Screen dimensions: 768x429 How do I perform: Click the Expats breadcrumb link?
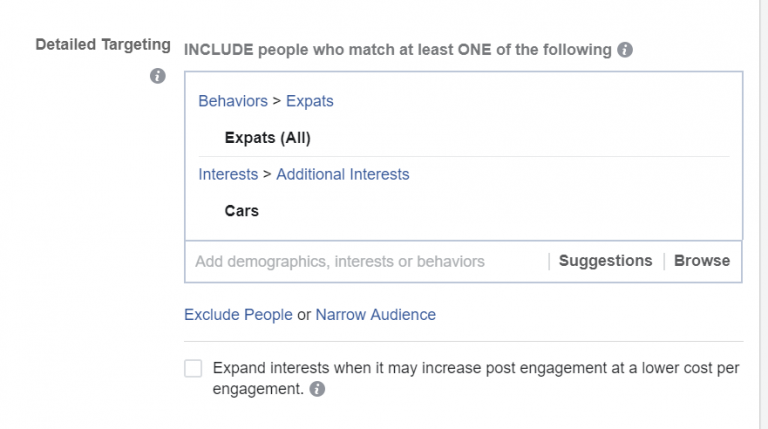(310, 101)
